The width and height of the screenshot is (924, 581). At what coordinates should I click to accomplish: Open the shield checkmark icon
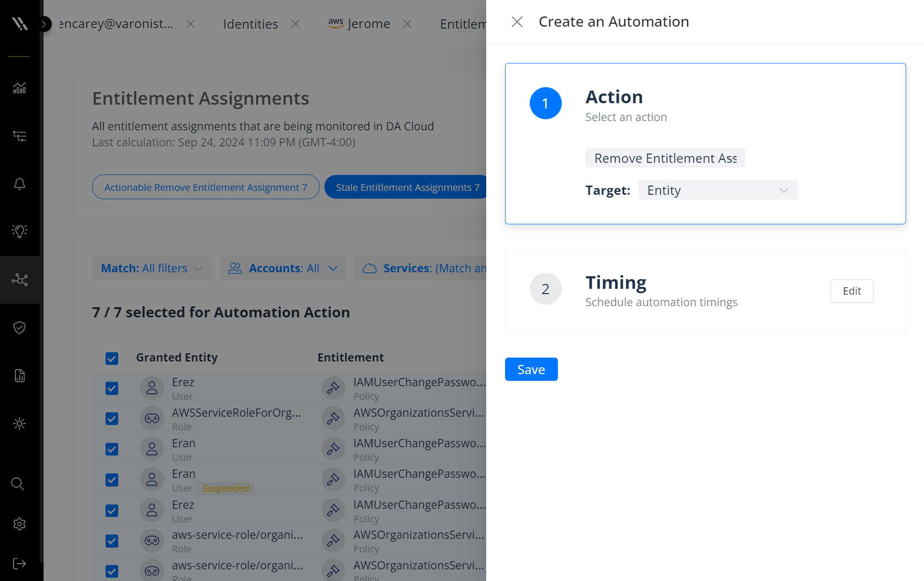(19, 328)
